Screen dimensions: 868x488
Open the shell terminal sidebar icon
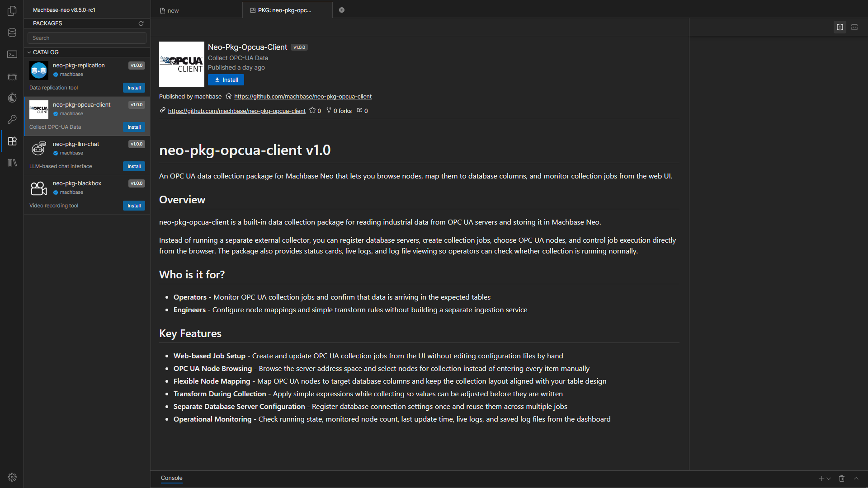point(12,54)
